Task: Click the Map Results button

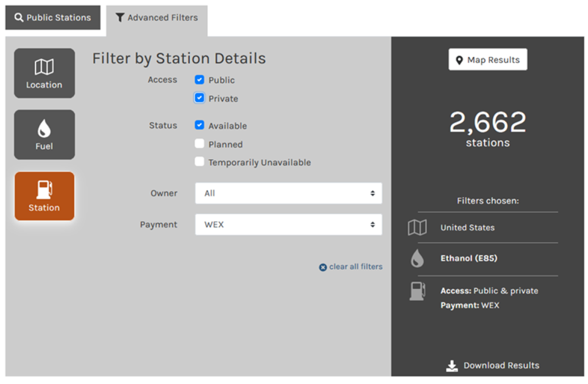Action: coord(488,60)
